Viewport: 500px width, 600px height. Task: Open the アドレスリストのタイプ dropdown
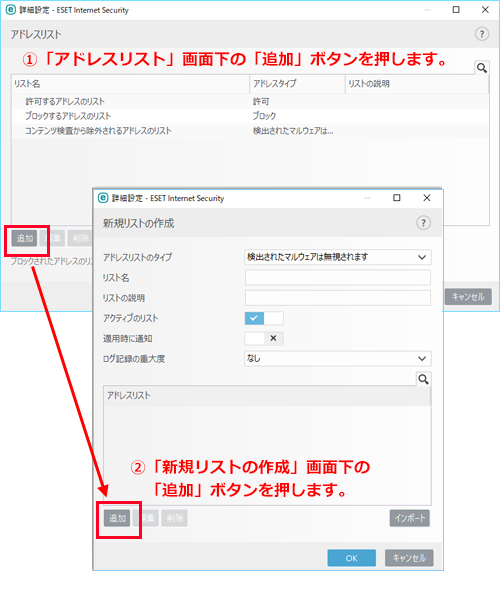(x=338, y=257)
